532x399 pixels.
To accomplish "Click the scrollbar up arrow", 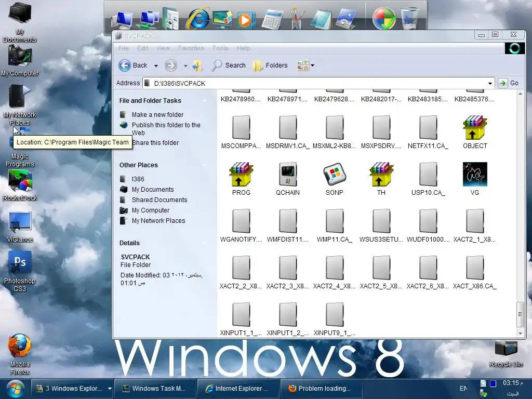I will tap(520, 94).
